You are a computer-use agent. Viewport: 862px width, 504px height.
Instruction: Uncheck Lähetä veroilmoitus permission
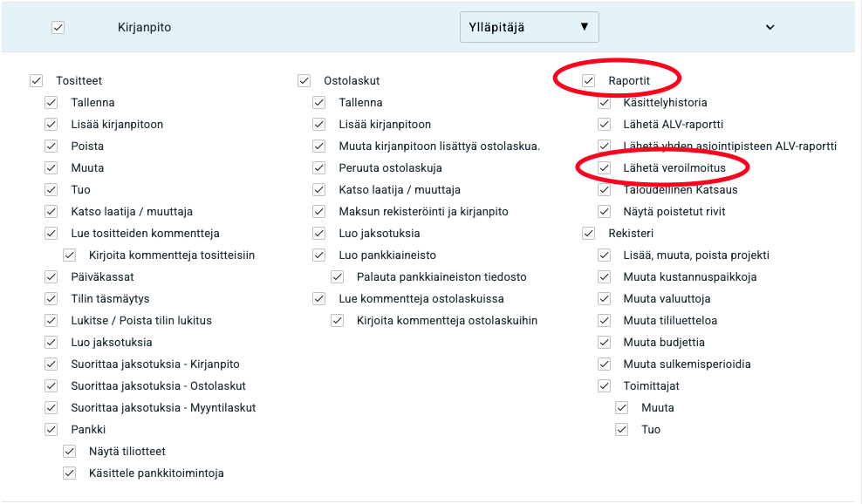(x=604, y=167)
